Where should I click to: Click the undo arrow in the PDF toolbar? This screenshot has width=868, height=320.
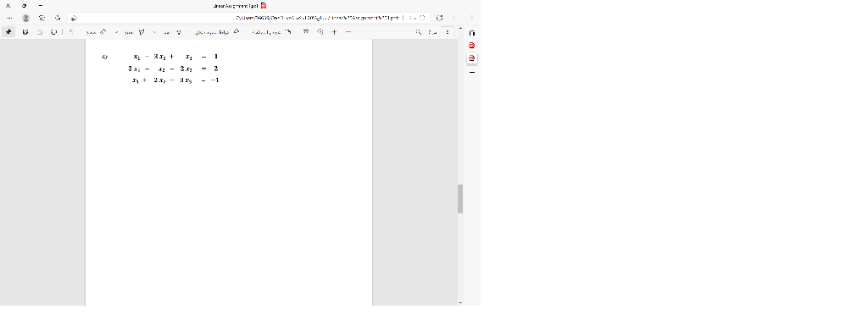pos(40,32)
